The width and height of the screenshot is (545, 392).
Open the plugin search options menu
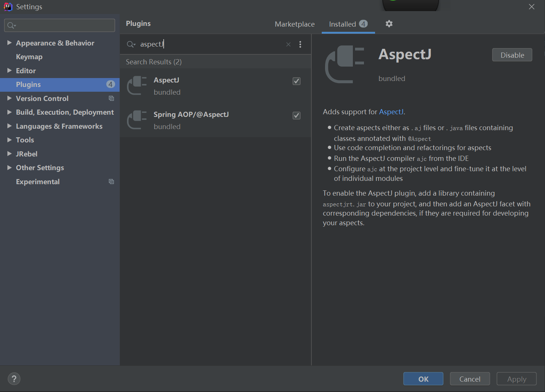point(300,44)
